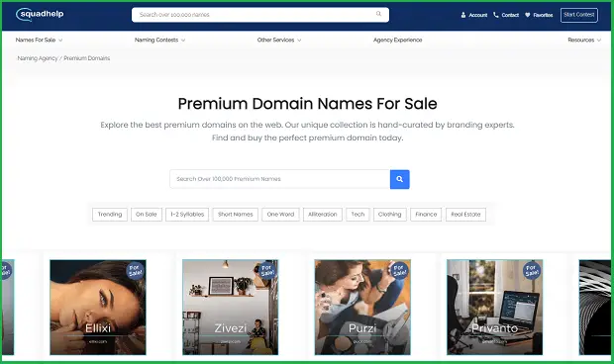
Task: Expand the Resources menu
Action: 584,40
